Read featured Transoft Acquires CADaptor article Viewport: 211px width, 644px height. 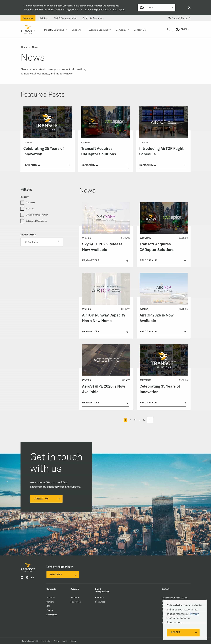click(x=104, y=165)
